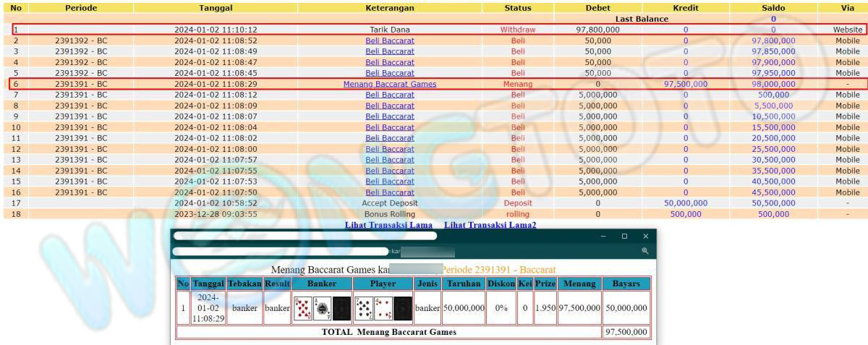Maximize the Baccarat result popup window
Image resolution: width=868 pixels, height=345 pixels.
[624, 236]
